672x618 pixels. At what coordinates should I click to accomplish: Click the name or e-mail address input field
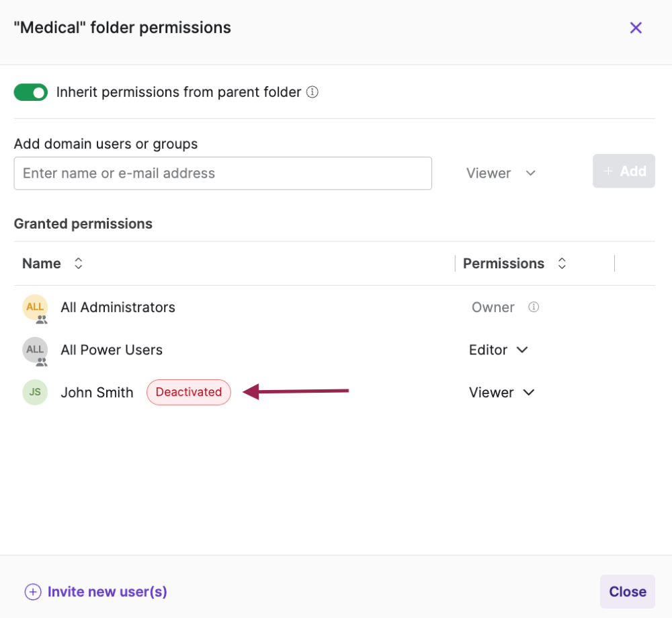[x=222, y=173]
